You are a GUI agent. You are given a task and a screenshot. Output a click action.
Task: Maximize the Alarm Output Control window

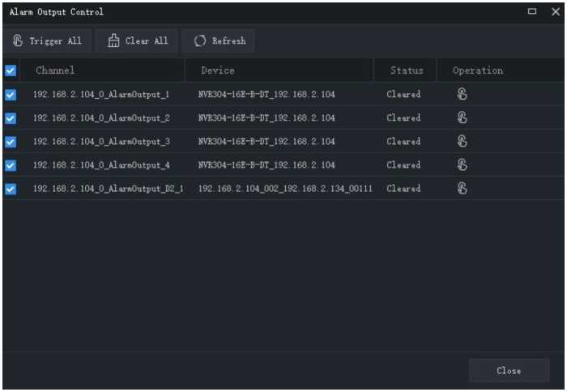point(532,11)
